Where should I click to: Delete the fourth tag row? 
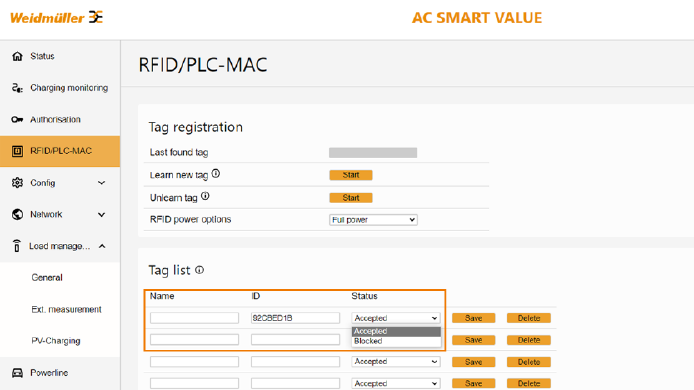coord(529,383)
